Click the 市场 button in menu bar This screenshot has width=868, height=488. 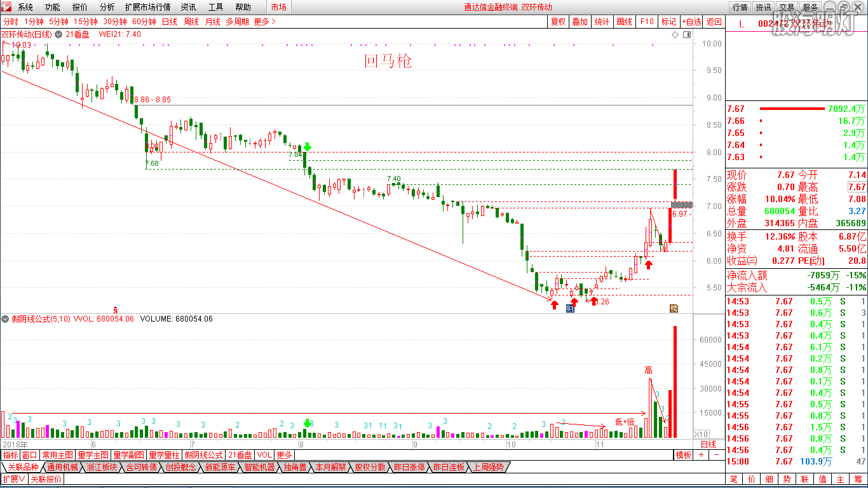tap(278, 8)
